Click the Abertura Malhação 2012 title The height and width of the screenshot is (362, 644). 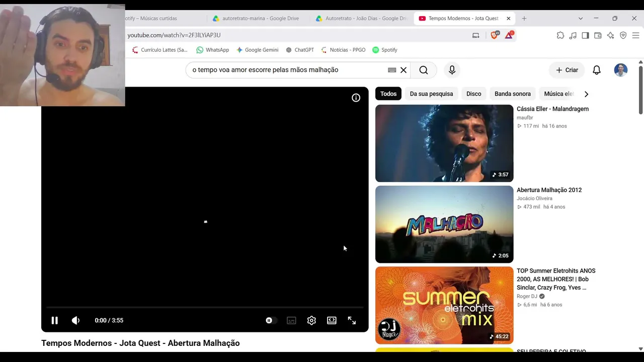coord(549,190)
